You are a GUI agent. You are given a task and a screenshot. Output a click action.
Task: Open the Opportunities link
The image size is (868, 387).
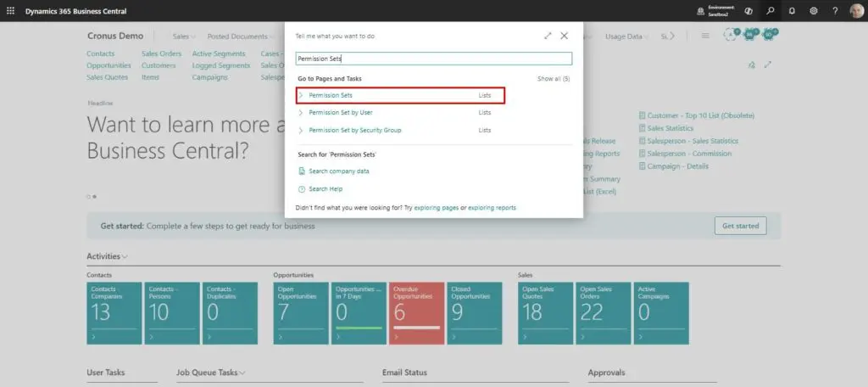tap(109, 65)
